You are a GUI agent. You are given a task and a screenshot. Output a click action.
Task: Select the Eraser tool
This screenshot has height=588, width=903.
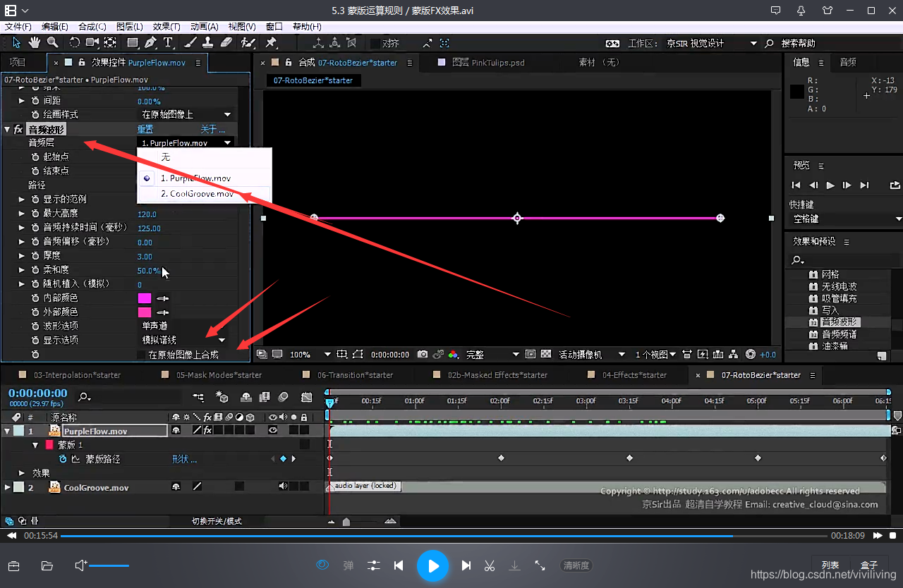point(226,43)
